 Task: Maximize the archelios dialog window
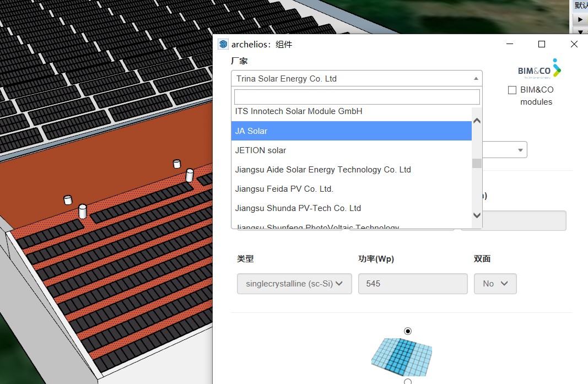point(542,44)
